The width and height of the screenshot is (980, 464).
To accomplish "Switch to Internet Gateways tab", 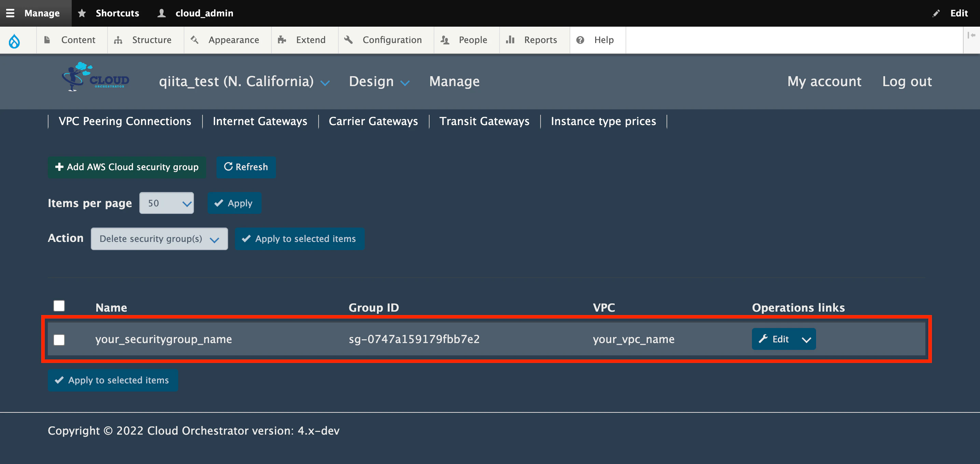I will (x=260, y=121).
